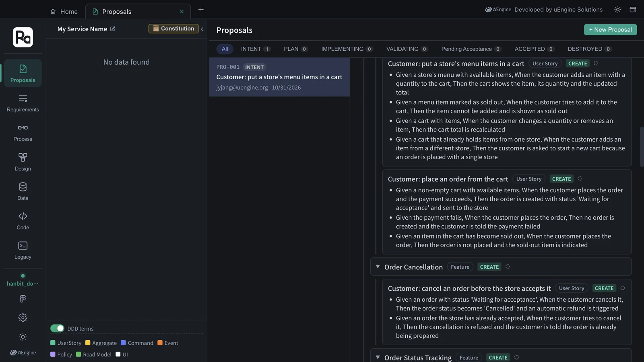The width and height of the screenshot is (644, 362).
Task: Open the Data section
Action: point(23,191)
